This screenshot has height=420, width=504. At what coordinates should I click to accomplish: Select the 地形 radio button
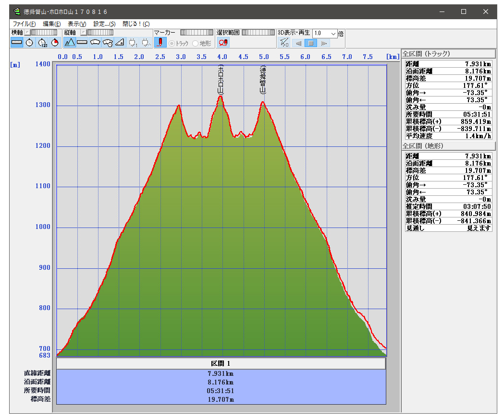click(195, 43)
